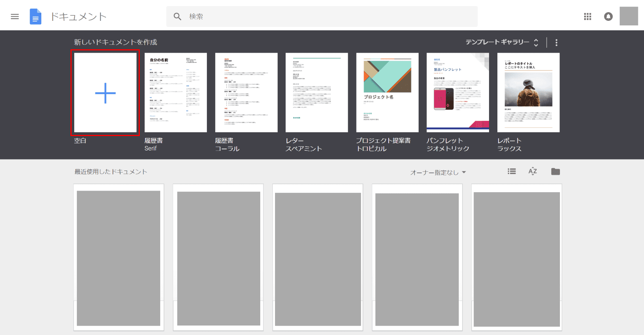
Task: Click the ラックス subtitle text
Action: (x=510, y=149)
